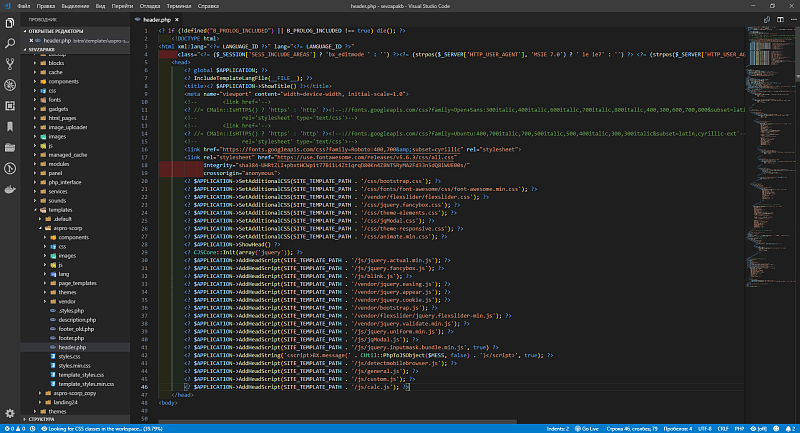Open styles.min.css in the file tree
This screenshot has width=800, height=433.
click(74, 366)
